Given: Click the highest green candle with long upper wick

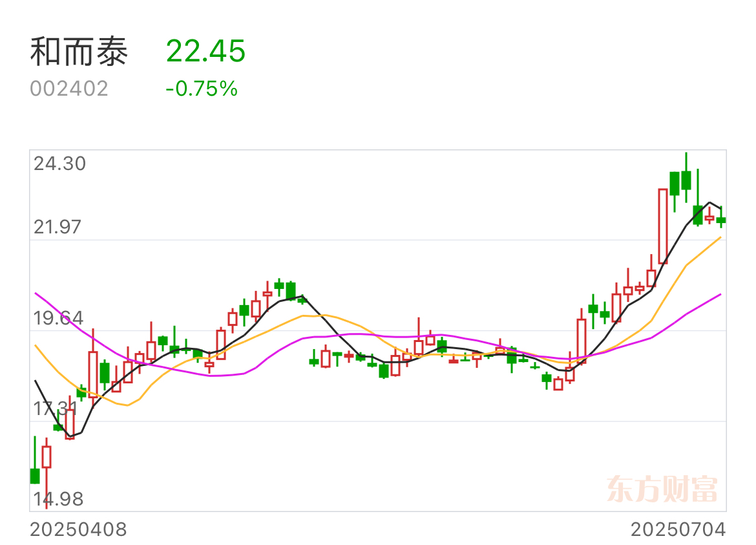Looking at the screenshot, I should (x=686, y=178).
